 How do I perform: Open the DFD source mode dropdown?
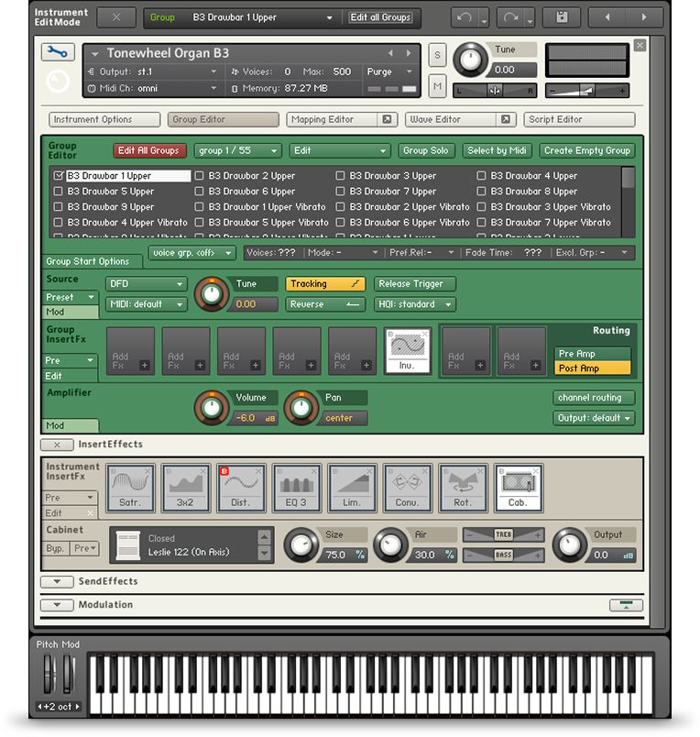146,284
